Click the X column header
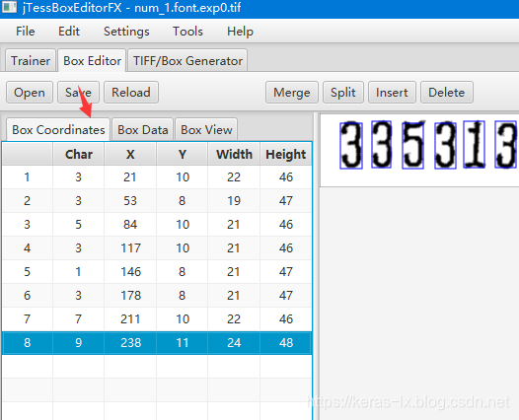 pos(130,154)
